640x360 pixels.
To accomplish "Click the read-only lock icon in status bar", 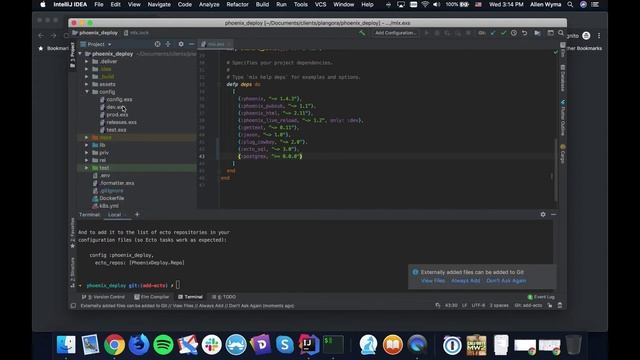I will pos(550,305).
